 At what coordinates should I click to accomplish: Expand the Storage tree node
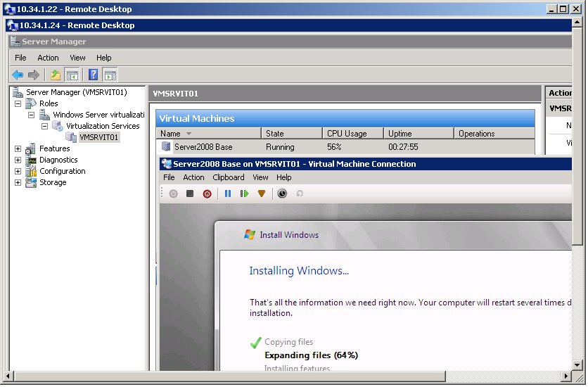pos(18,183)
